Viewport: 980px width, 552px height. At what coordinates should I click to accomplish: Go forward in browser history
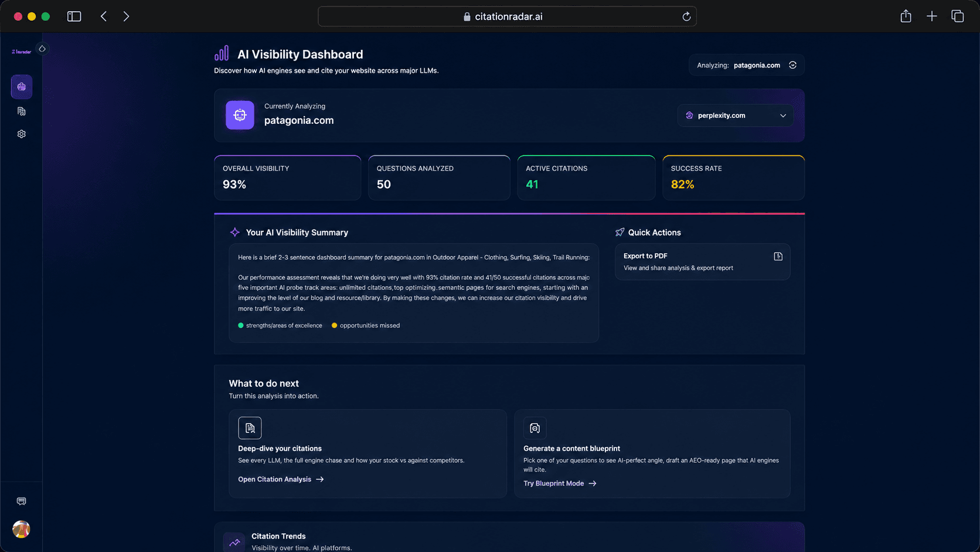[126, 16]
